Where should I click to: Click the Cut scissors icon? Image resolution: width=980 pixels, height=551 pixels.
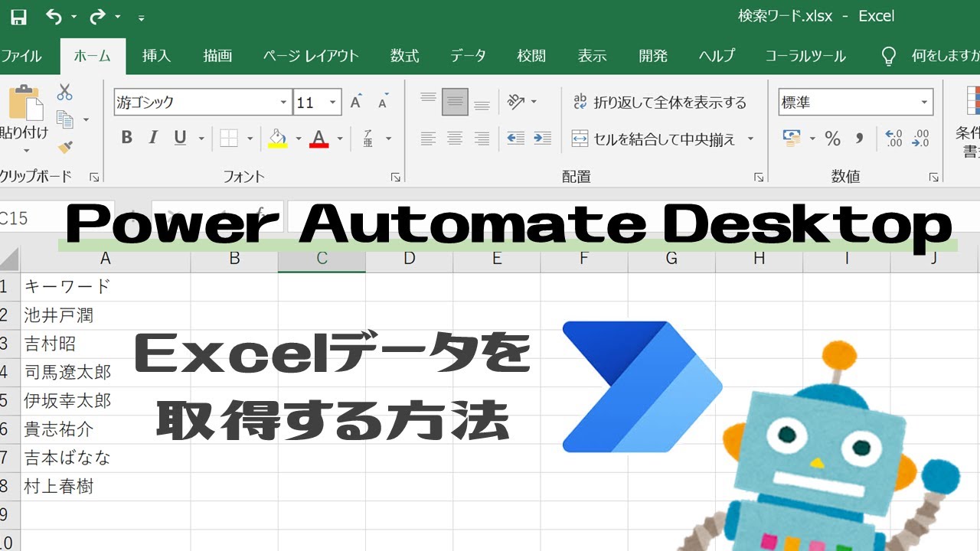pyautogui.click(x=65, y=93)
